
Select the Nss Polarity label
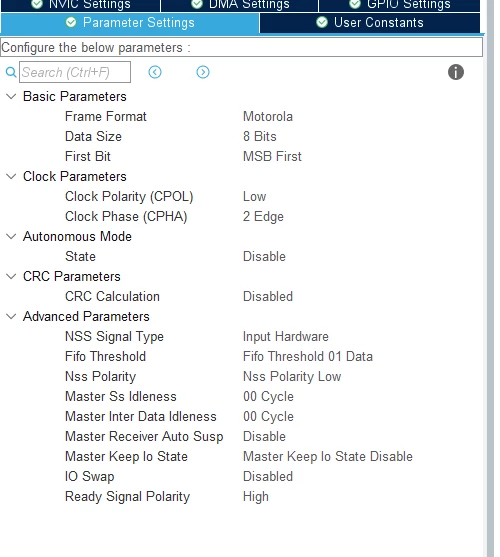100,377
